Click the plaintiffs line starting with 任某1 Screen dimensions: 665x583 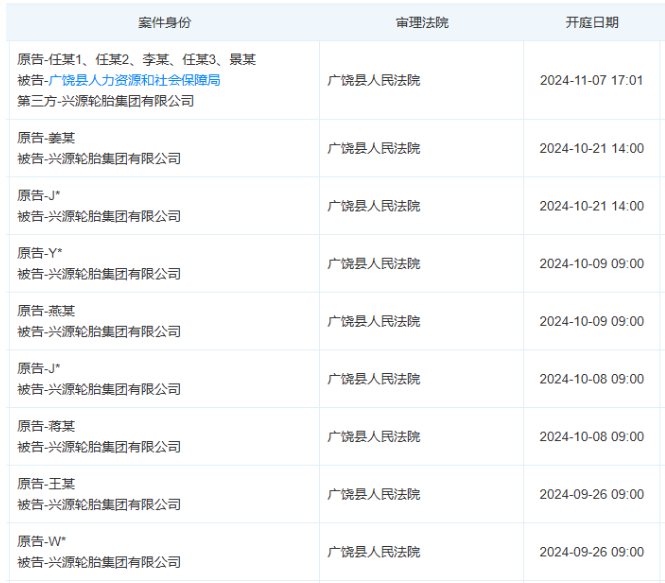[x=136, y=60]
